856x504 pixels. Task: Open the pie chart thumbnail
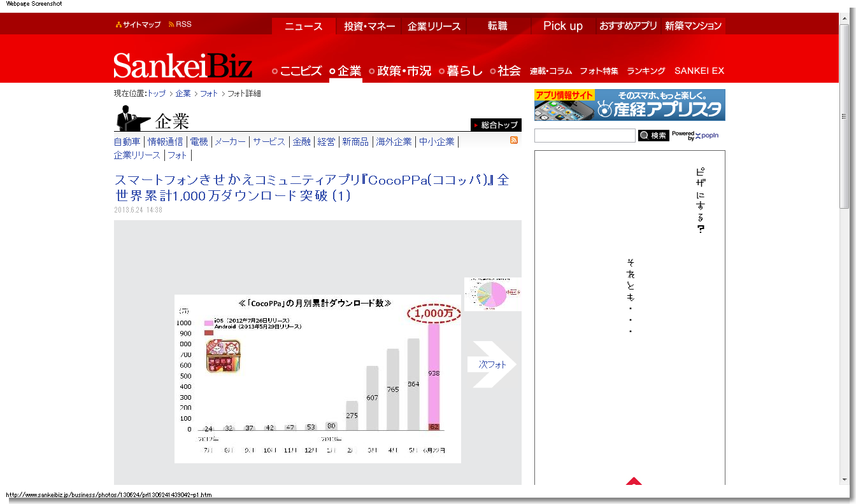point(493,294)
